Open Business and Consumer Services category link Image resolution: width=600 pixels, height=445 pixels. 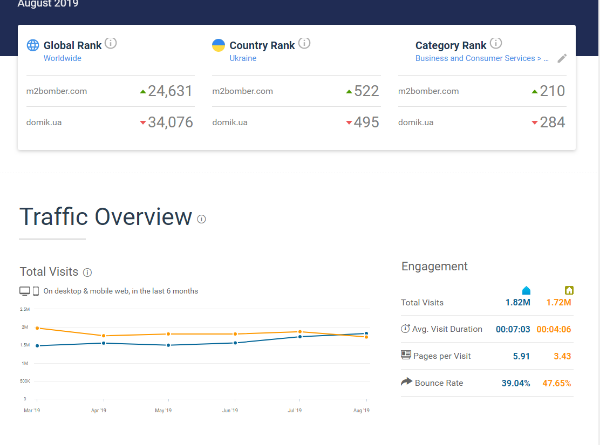482,58
